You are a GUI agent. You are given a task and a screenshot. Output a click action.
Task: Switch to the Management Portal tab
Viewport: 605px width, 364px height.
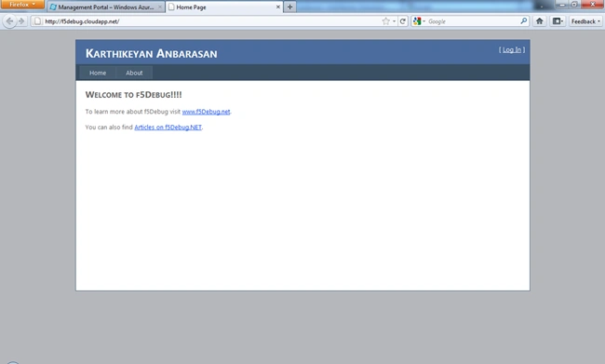[x=106, y=7]
